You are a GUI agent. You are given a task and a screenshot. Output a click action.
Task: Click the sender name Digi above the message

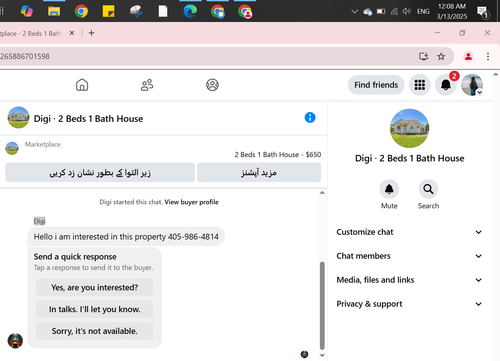39,221
